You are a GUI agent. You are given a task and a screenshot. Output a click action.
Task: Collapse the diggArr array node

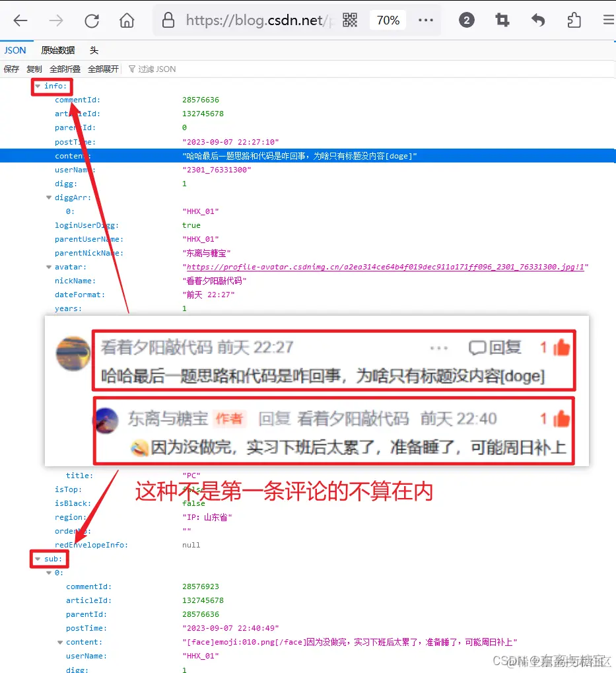pos(49,197)
